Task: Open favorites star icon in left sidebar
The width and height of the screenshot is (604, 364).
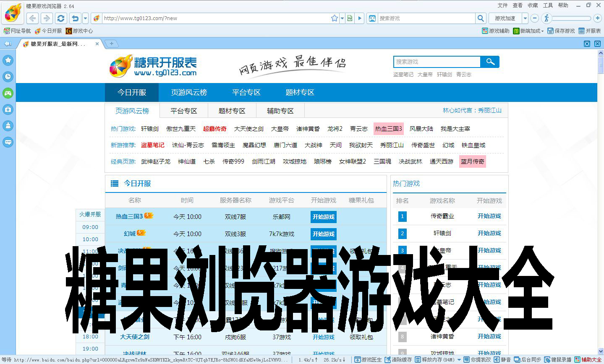Action: 8,60
